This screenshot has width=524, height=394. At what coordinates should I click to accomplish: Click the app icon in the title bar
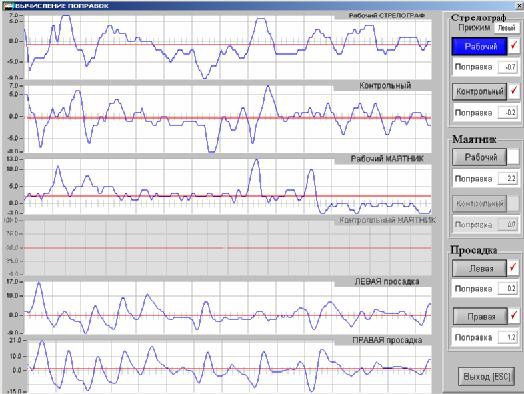pos(8,6)
